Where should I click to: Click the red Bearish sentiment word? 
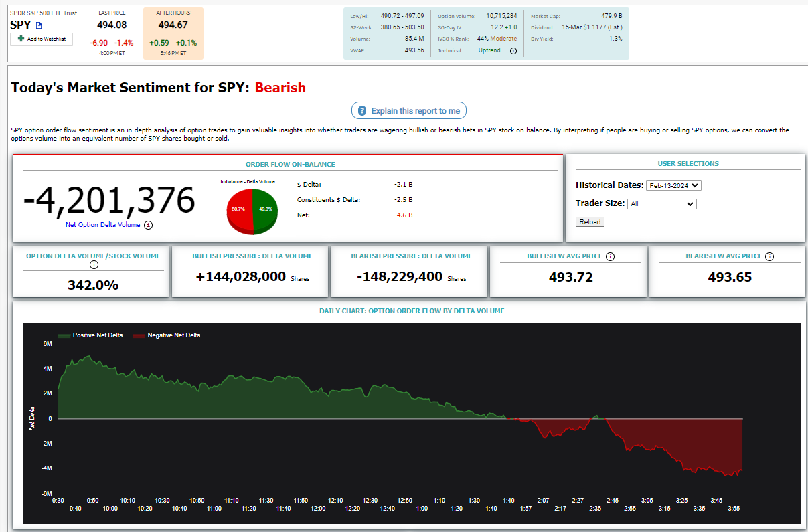[280, 88]
